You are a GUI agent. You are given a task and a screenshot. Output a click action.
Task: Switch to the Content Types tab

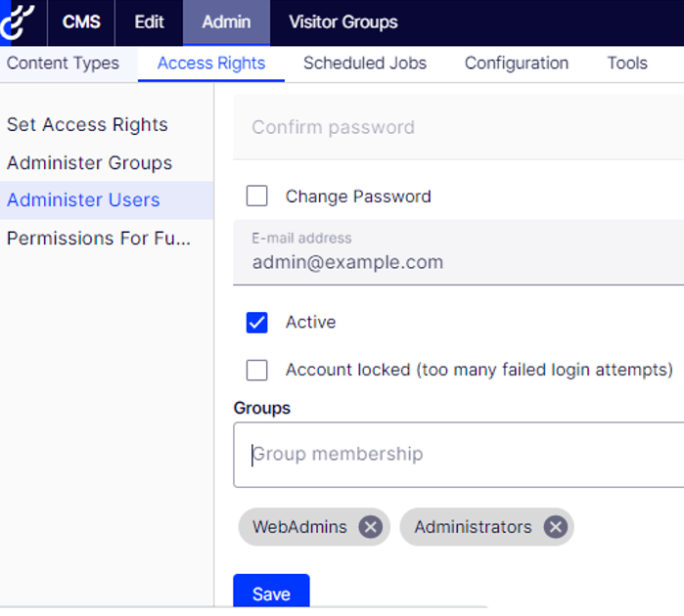point(63,64)
